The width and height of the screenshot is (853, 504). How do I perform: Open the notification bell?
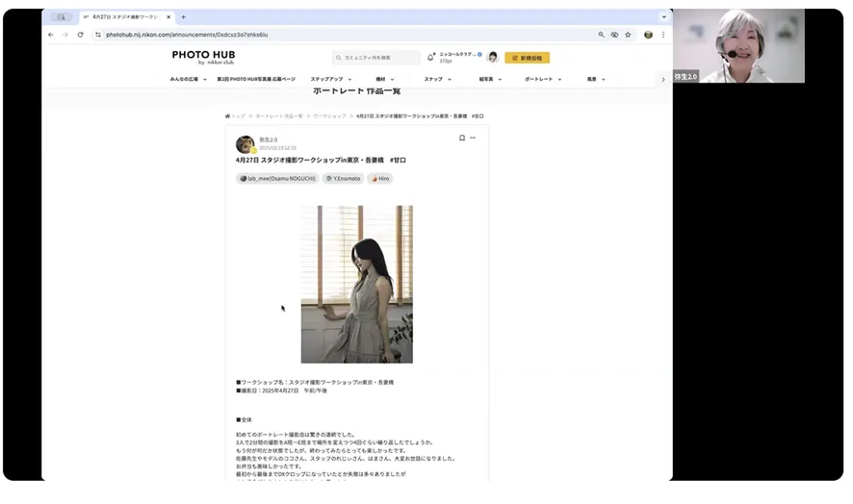430,57
